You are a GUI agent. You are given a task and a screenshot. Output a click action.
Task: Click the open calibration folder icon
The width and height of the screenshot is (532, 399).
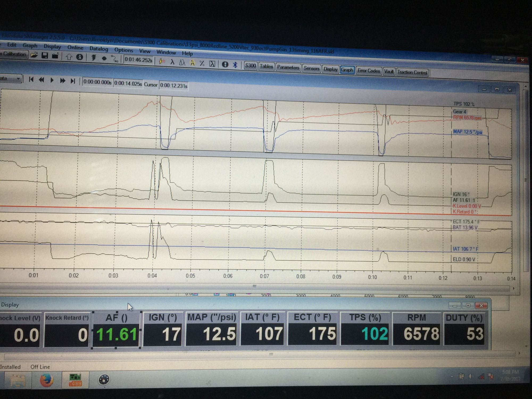point(34,55)
